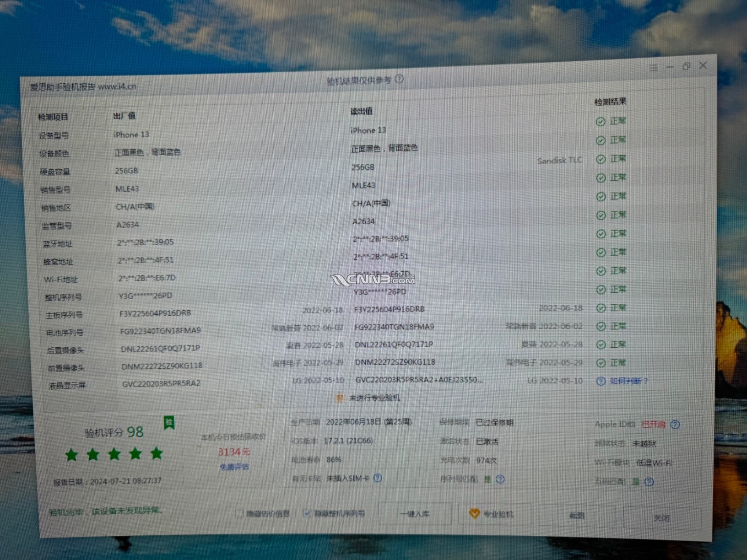Click help icon next to 五码匹配

click(649, 482)
